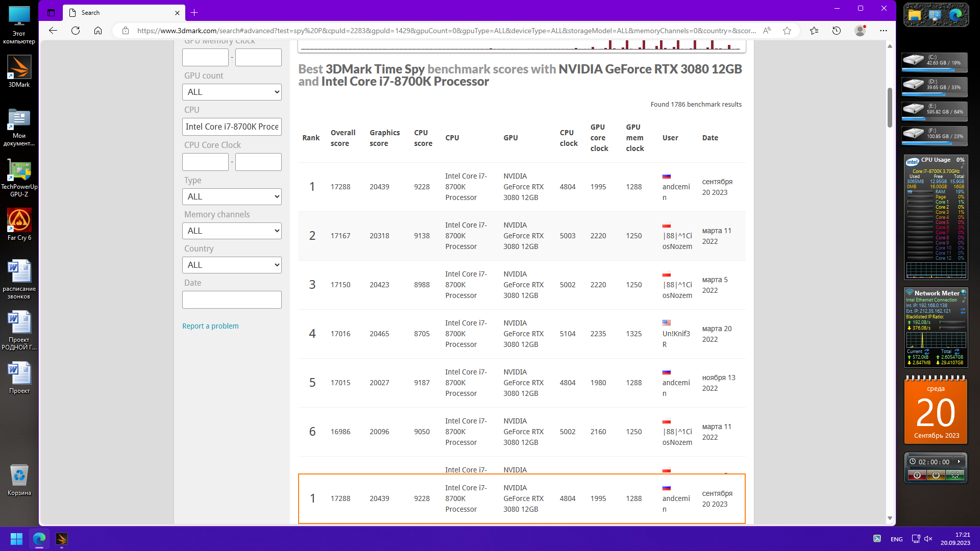Click the Report a problem link
Image resolution: width=980 pixels, height=551 pixels.
[210, 326]
